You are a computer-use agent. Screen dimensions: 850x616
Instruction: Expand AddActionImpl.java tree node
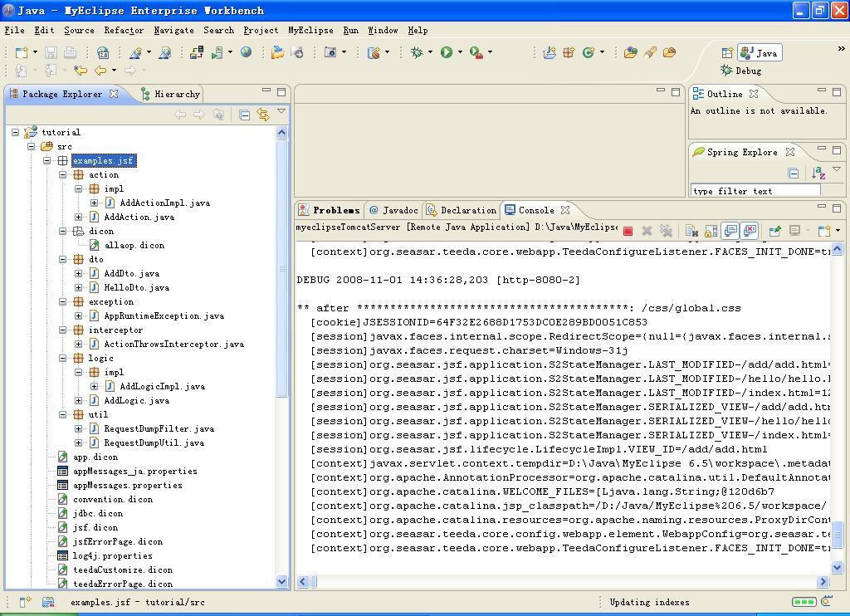(94, 203)
